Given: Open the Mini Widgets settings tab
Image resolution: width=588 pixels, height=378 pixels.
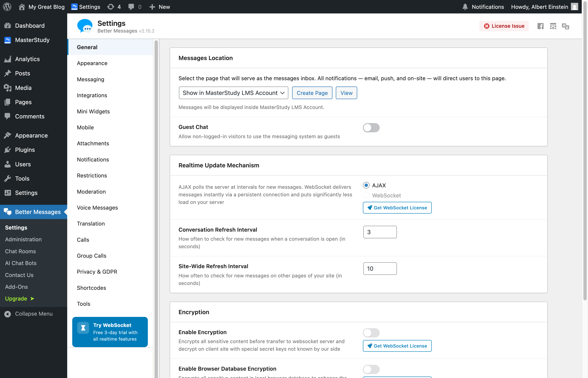Looking at the screenshot, I should pos(110,112).
